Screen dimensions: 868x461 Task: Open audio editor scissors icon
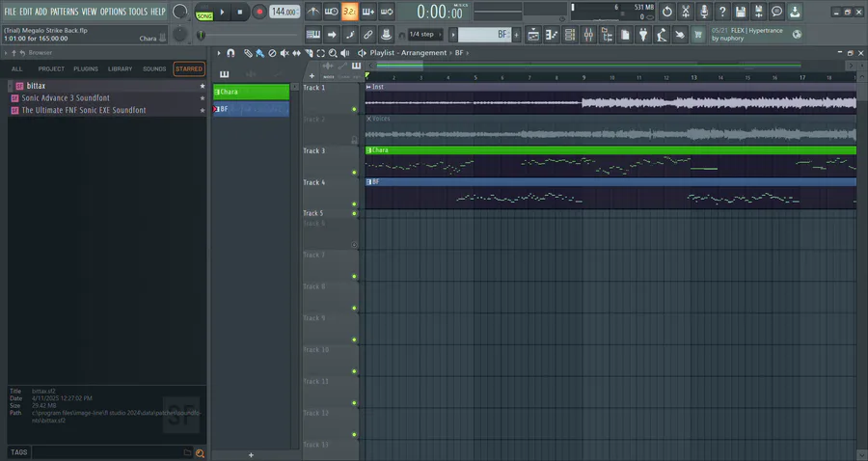tap(686, 12)
